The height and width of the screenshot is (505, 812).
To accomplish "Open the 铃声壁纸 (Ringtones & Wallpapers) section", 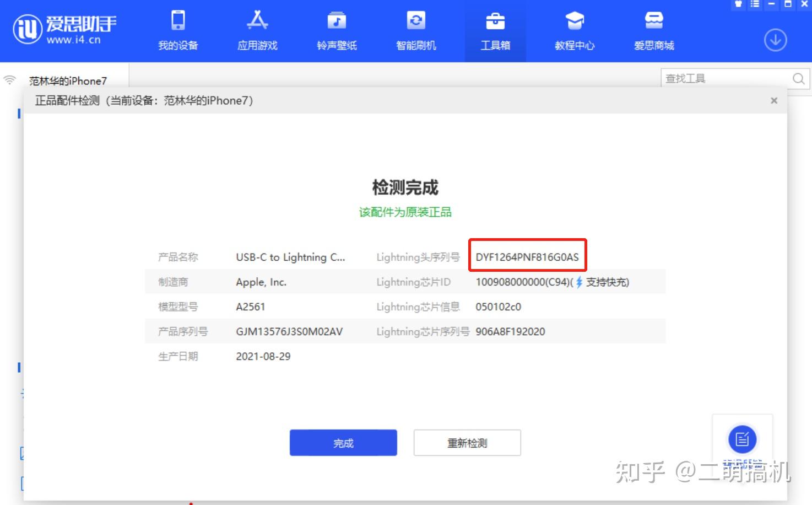I will click(336, 30).
